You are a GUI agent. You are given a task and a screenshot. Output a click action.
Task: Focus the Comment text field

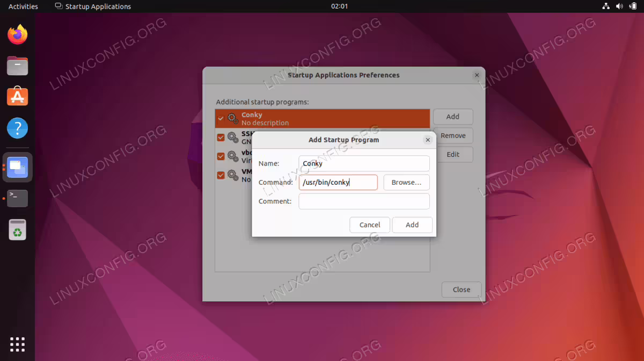364,201
